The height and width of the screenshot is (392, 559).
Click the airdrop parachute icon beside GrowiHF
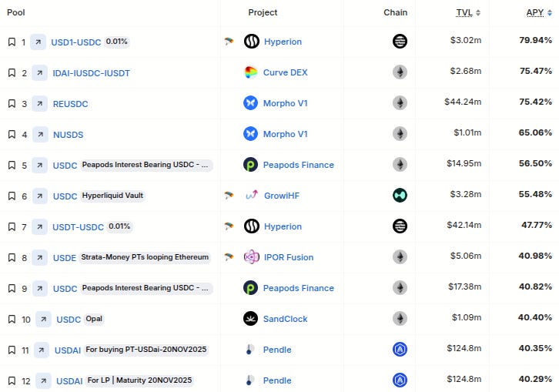[229, 196]
